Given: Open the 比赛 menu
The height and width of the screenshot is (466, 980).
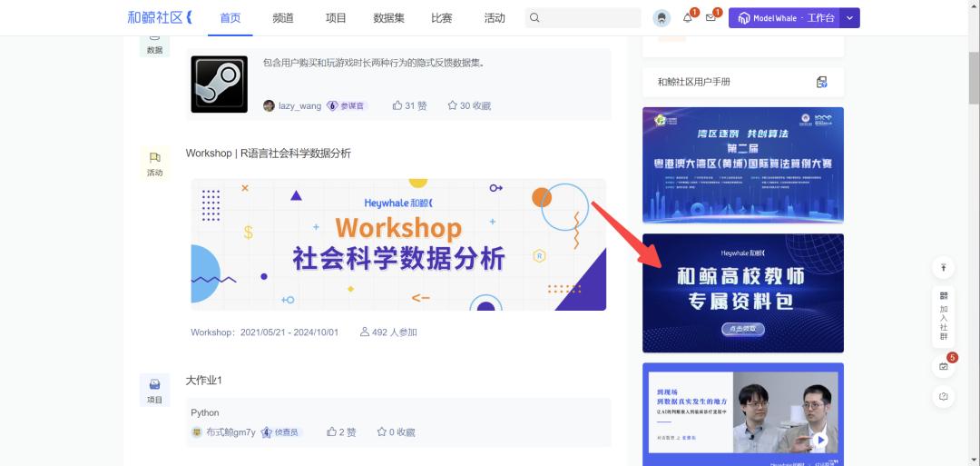Looking at the screenshot, I should click(x=441, y=18).
